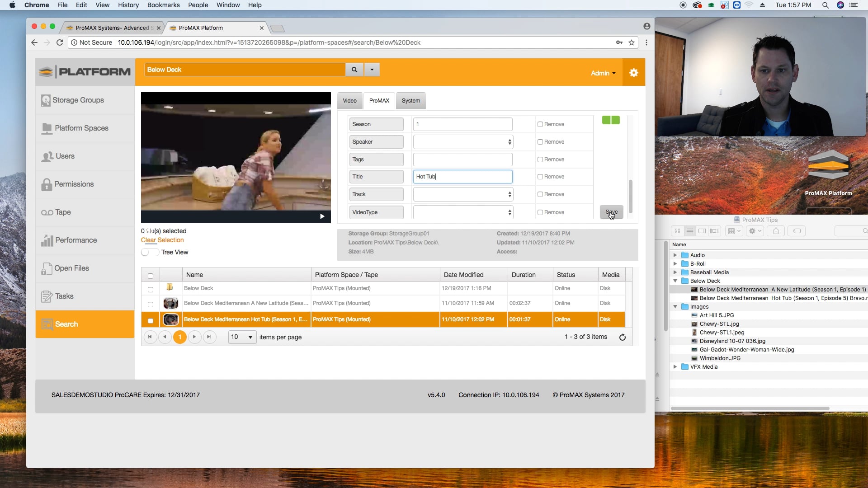Open the items per page dropdown
Image resolution: width=868 pixels, height=488 pixels.
pos(242,337)
